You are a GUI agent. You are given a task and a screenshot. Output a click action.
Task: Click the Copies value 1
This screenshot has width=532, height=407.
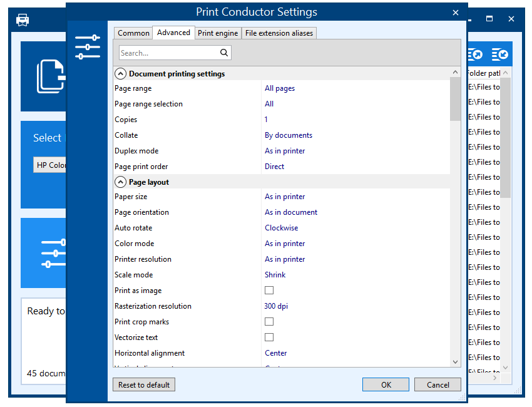[266, 120]
